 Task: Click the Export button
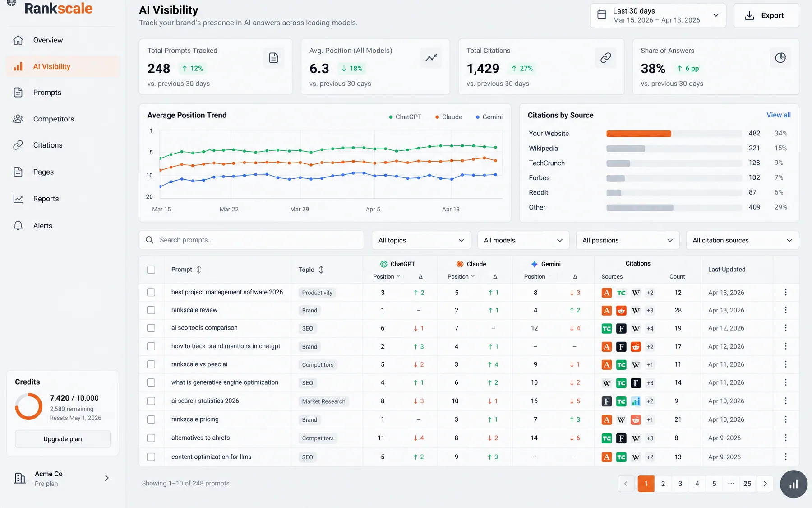766,15
